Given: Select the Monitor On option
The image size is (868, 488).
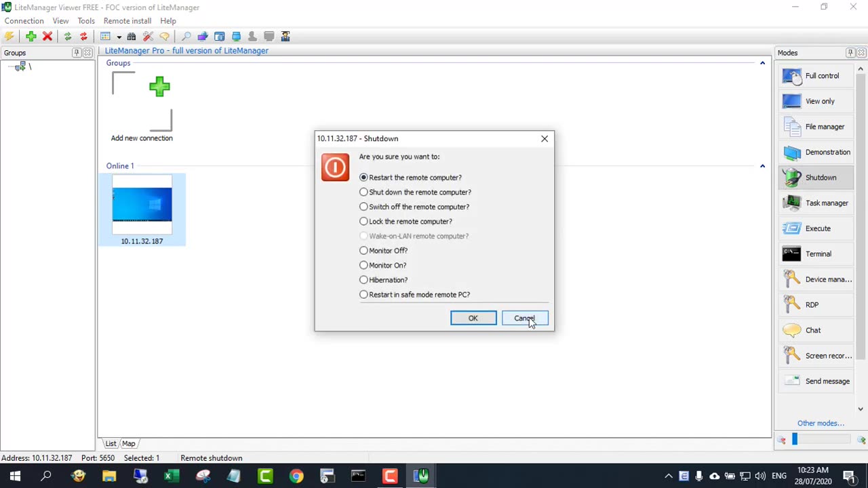Looking at the screenshot, I should [383, 265].
